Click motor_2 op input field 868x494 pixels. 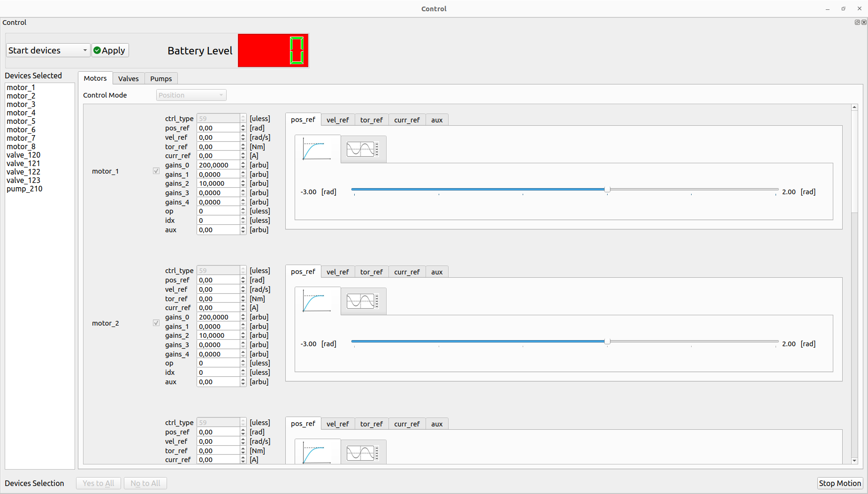click(x=218, y=363)
